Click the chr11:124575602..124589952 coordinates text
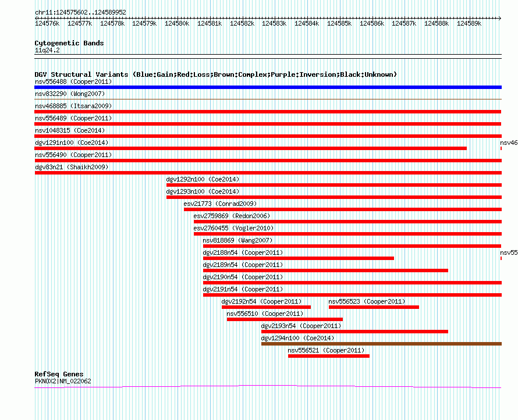The height and width of the screenshot is (420, 518). 80,12
